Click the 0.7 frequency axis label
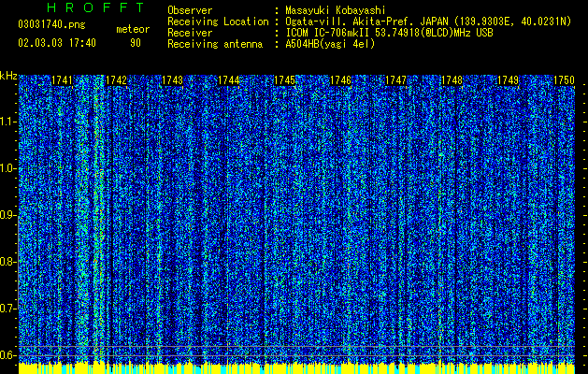Viewport: 588px width, 374px height. coord(8,309)
